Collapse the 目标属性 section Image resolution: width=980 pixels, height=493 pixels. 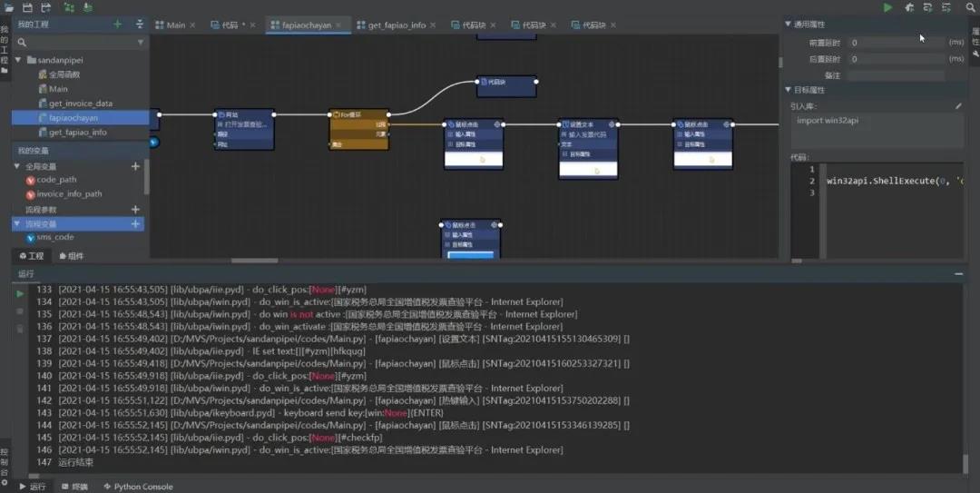(788, 90)
